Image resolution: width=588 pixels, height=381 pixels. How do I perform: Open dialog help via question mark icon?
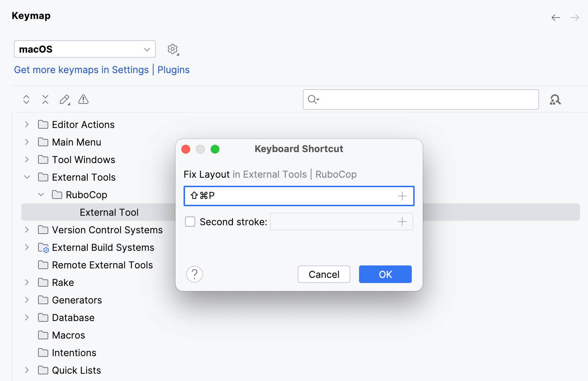point(194,274)
